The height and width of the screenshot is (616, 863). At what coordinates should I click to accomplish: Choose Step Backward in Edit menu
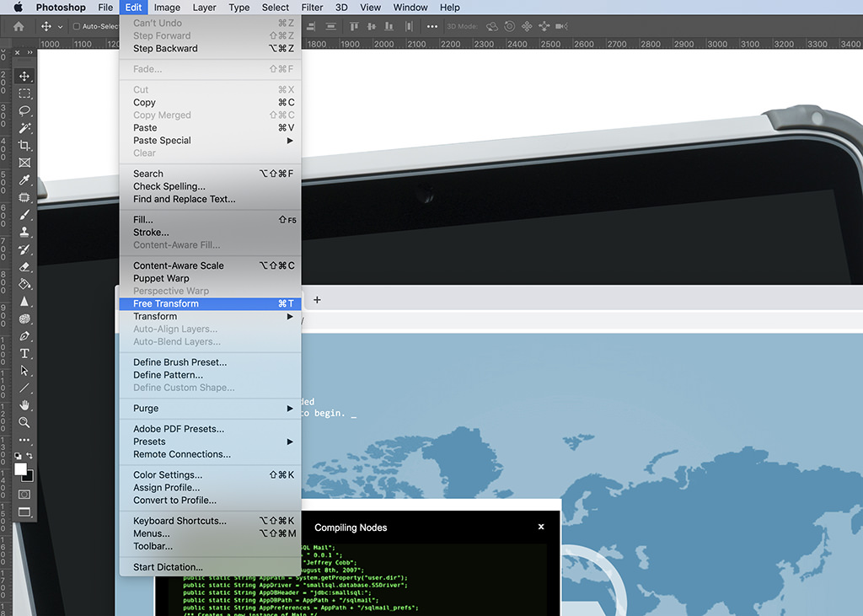pyautogui.click(x=210, y=48)
